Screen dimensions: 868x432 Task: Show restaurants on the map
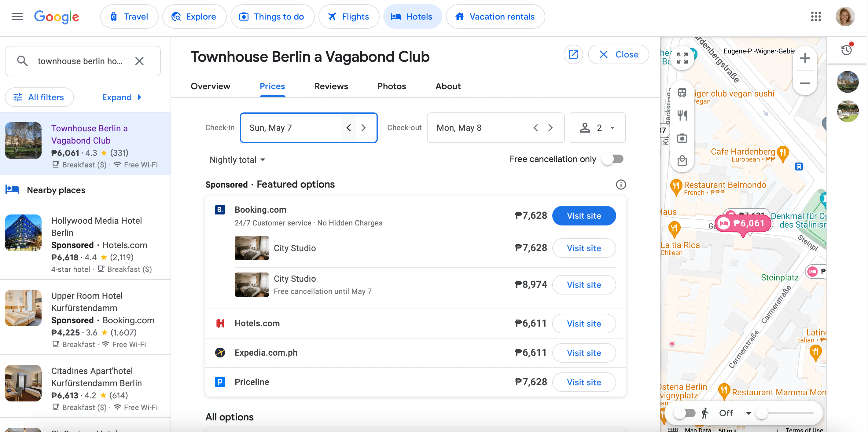[682, 115]
